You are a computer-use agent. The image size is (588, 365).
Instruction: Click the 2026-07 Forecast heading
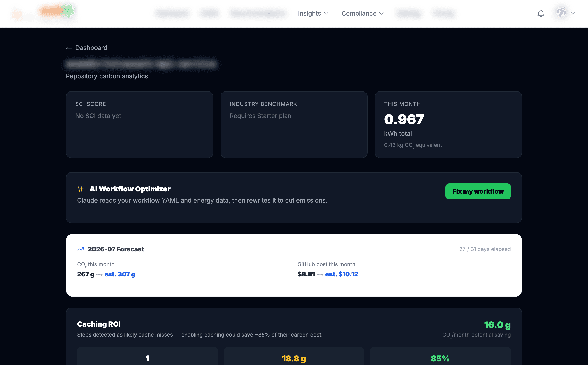point(116,249)
